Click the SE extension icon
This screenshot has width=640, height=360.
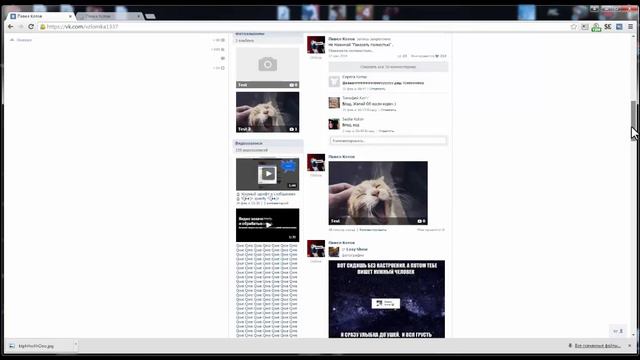click(608, 27)
